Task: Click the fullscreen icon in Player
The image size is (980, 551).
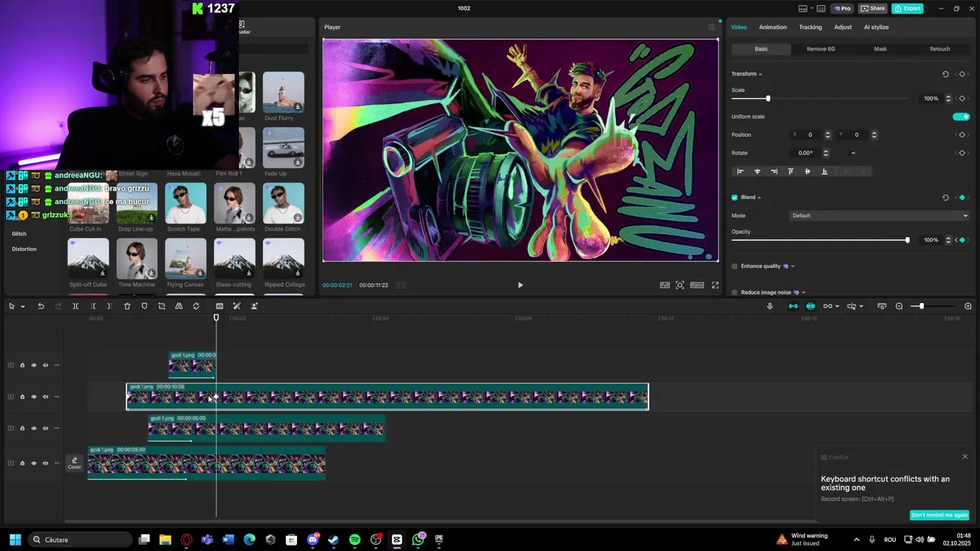Action: (x=715, y=285)
